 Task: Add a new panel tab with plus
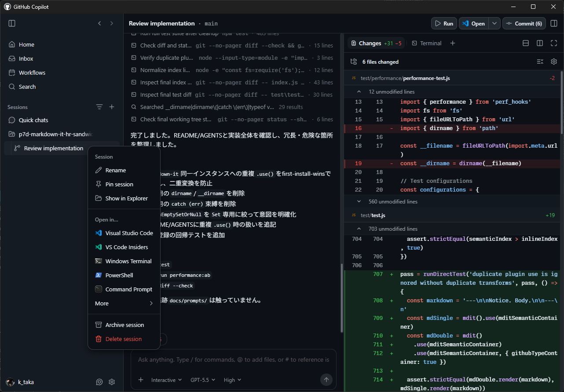point(452,43)
